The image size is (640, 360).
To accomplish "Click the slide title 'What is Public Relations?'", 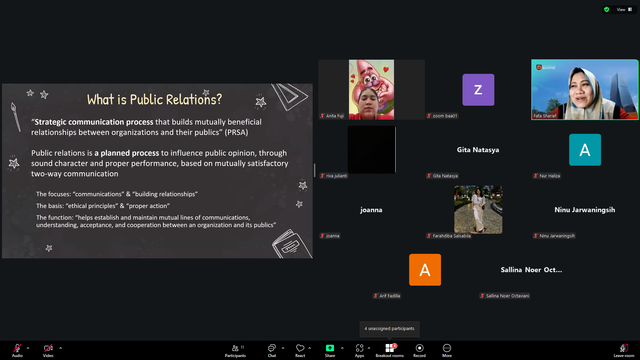I will [154, 99].
